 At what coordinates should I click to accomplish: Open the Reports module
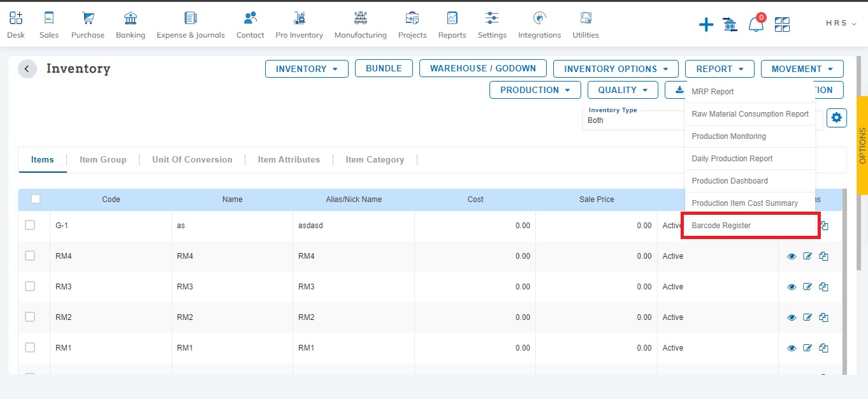click(452, 25)
